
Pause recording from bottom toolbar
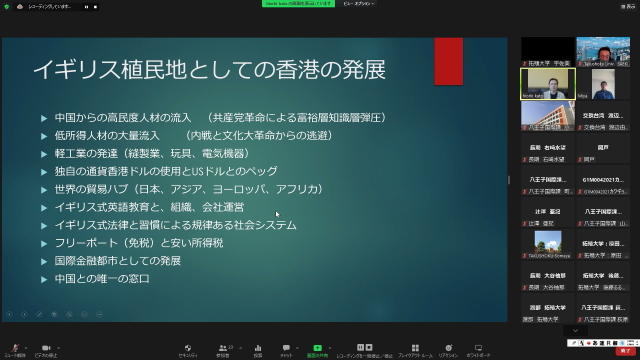tap(360, 347)
